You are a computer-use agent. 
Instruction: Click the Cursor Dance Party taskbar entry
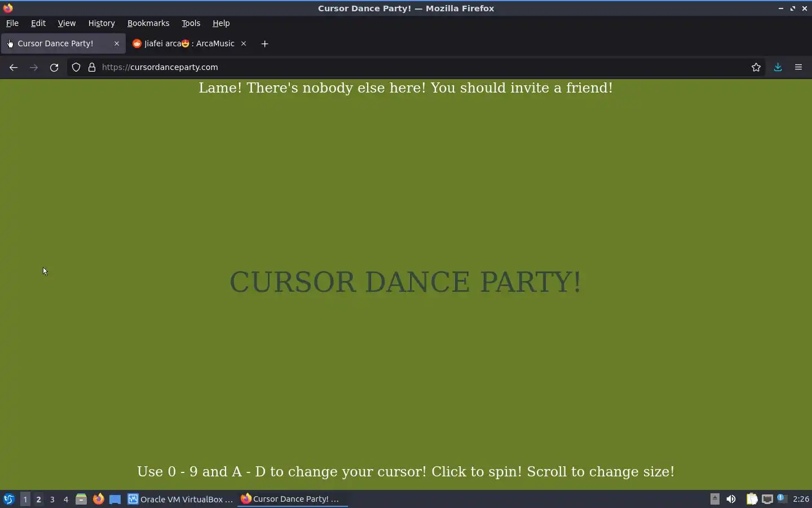pos(292,499)
